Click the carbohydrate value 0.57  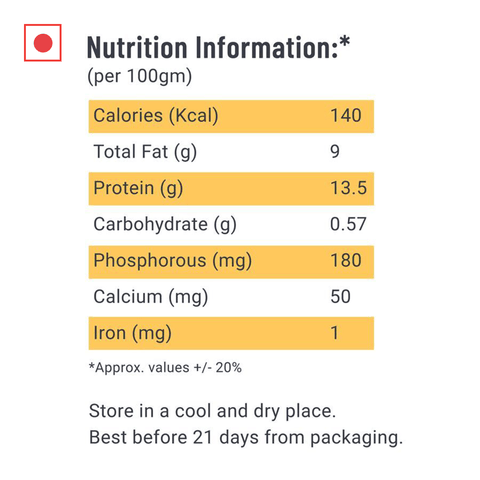[348, 224]
